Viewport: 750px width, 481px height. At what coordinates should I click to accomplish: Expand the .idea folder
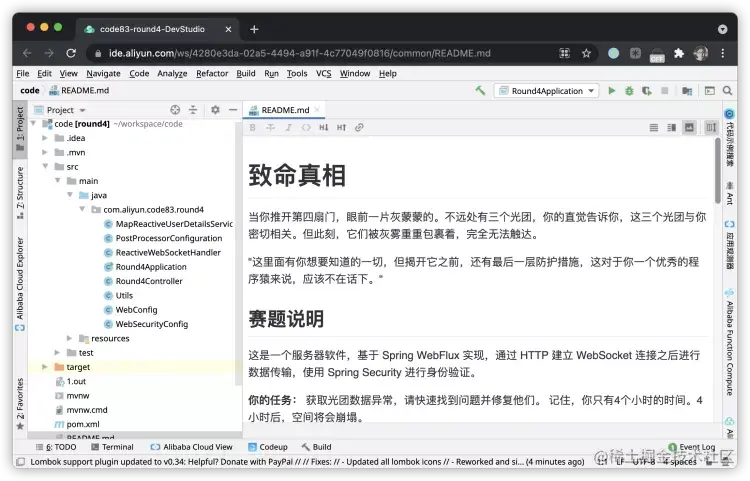click(x=44, y=138)
